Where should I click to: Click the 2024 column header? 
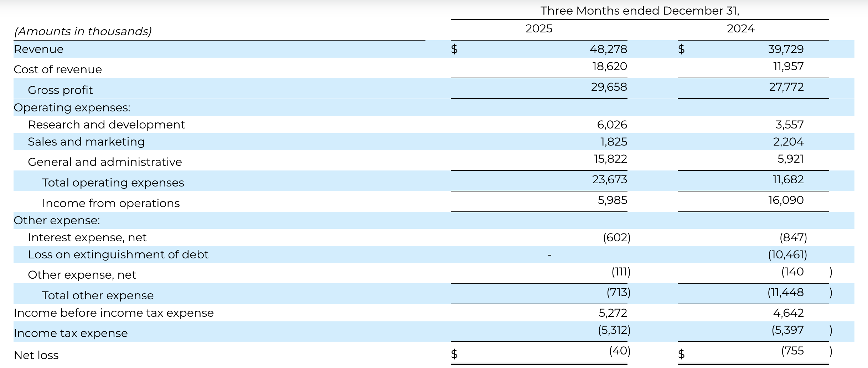tap(740, 29)
